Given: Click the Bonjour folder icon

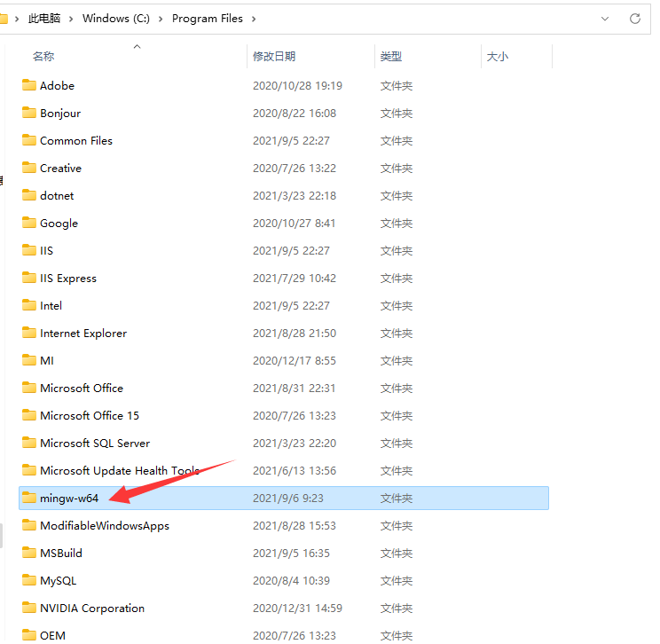Looking at the screenshot, I should tap(29, 113).
